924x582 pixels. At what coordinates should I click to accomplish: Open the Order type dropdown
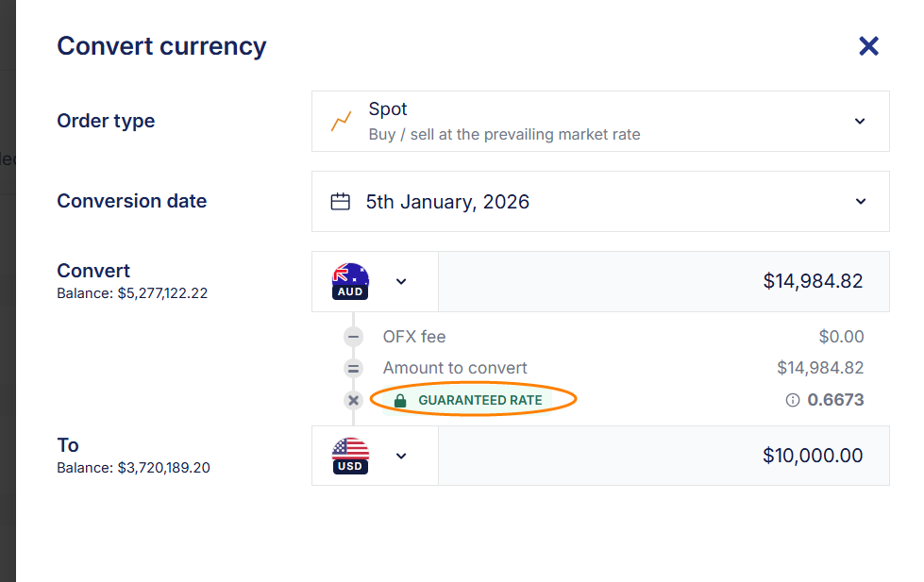(859, 121)
